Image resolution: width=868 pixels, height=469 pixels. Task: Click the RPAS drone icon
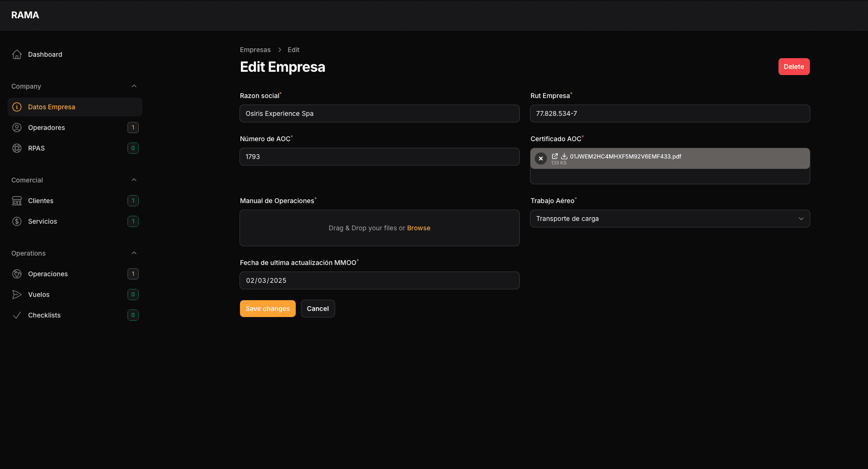17,148
